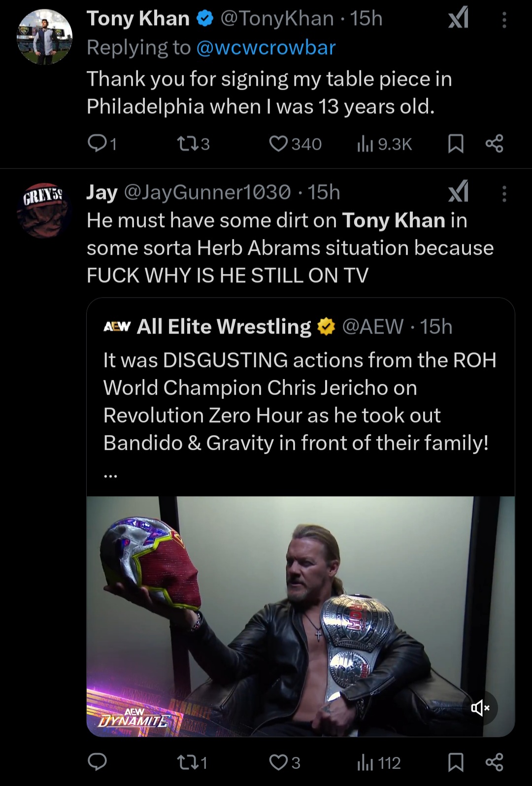Reply to Jay's tweet
The image size is (532, 786).
97,762
